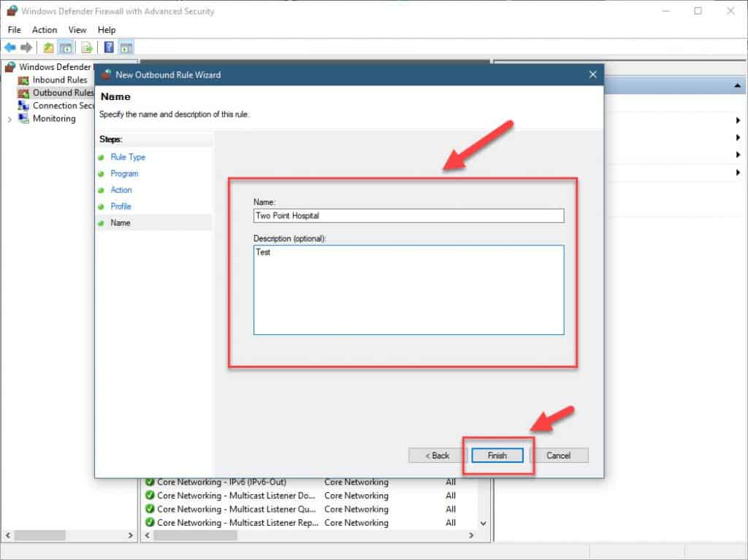748x560 pixels.
Task: Click the Windows Defender Firewall root node icon
Action: point(9,66)
